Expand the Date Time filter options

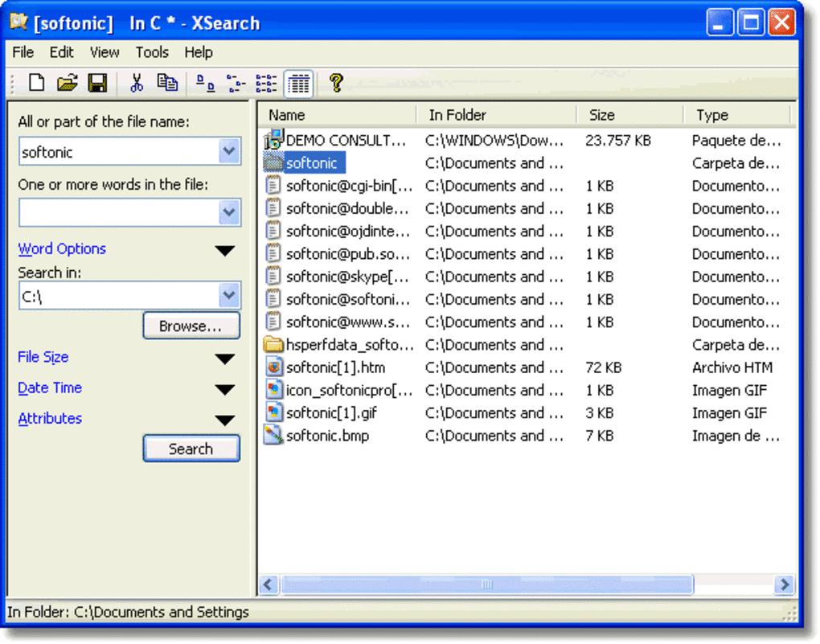(225, 388)
